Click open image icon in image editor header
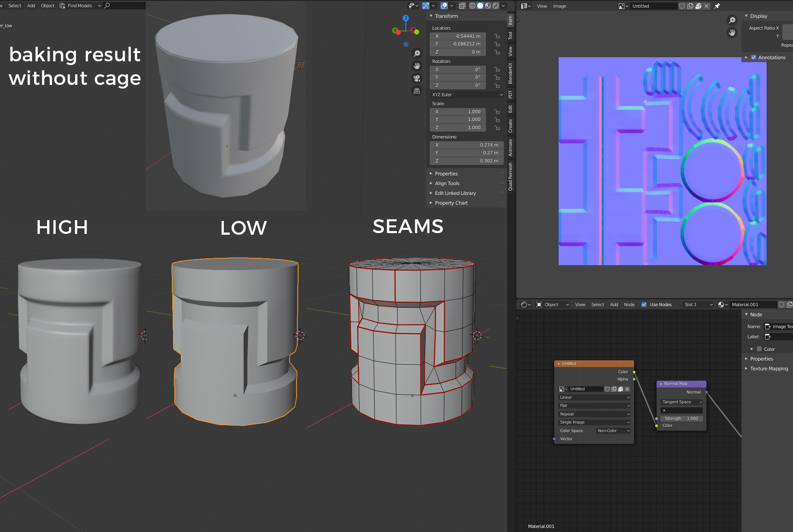This screenshot has height=532, width=793. click(698, 6)
